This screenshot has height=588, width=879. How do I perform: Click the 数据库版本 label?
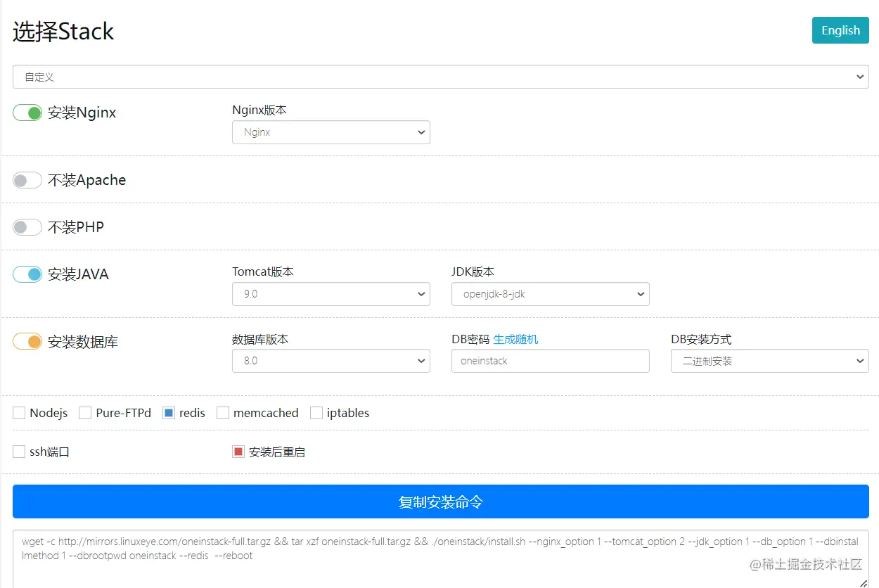pyautogui.click(x=260, y=339)
